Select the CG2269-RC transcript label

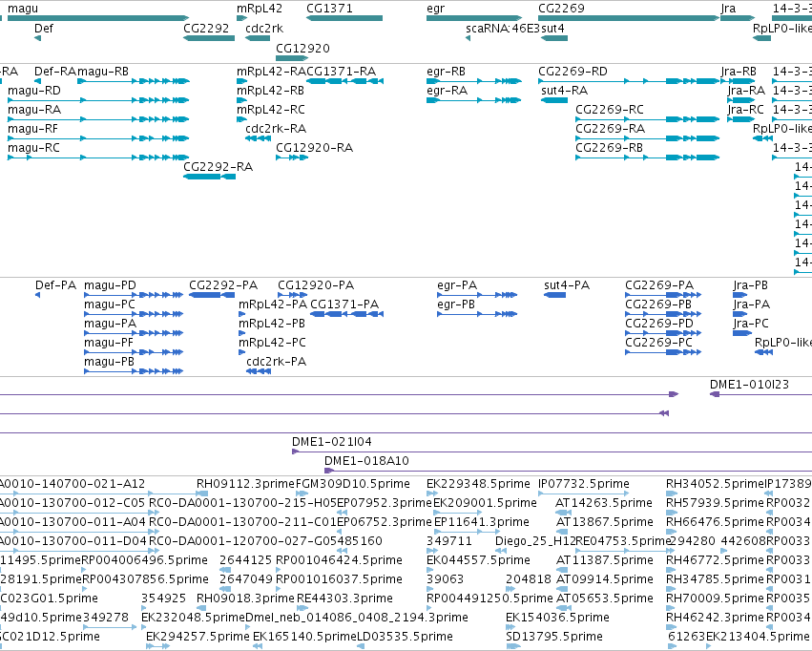click(x=610, y=110)
